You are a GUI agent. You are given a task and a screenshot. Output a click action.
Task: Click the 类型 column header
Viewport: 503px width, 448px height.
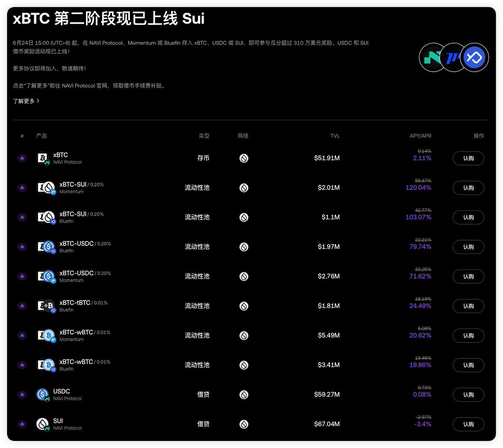tap(204, 136)
